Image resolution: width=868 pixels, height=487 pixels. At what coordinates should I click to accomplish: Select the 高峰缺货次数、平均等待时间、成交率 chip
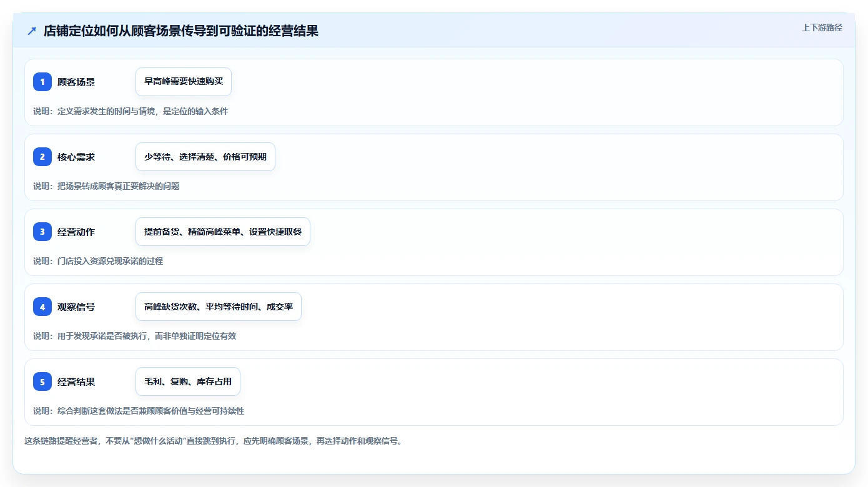tap(219, 307)
